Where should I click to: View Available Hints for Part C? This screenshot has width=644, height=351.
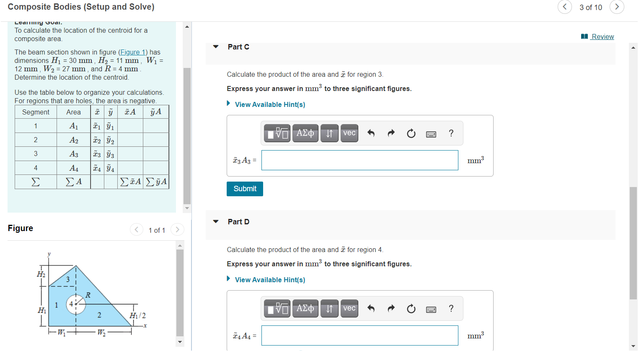coord(270,104)
